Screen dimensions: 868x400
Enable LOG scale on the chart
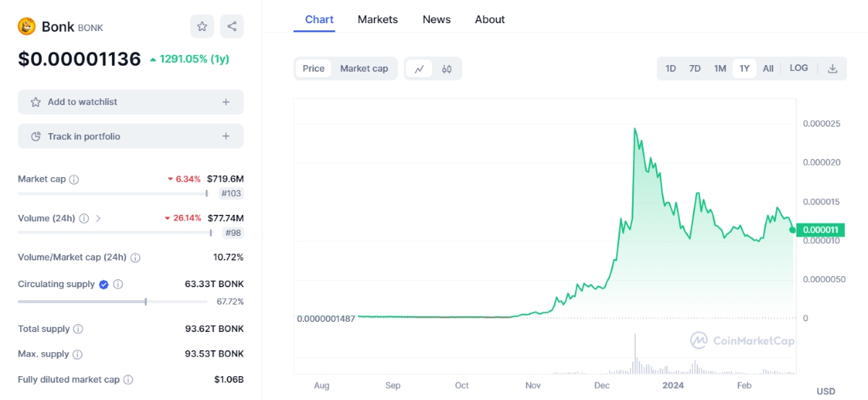pos(799,68)
